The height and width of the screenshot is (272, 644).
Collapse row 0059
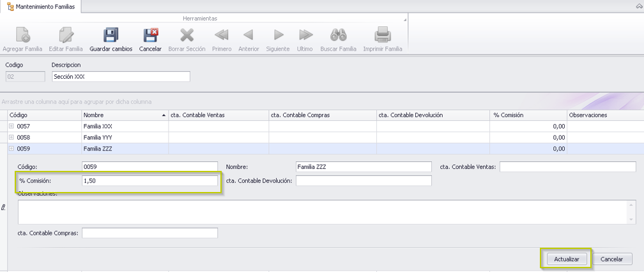tap(11, 148)
